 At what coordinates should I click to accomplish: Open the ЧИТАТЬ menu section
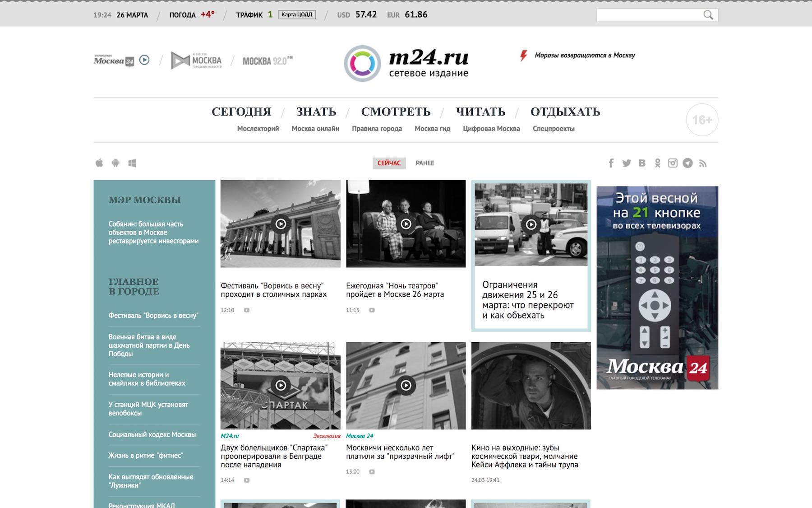pos(480,112)
